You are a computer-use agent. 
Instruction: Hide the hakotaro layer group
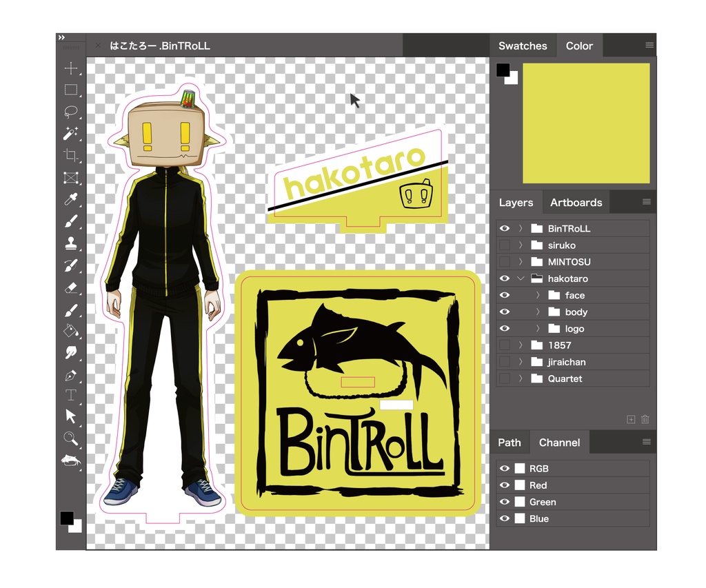pos(504,278)
